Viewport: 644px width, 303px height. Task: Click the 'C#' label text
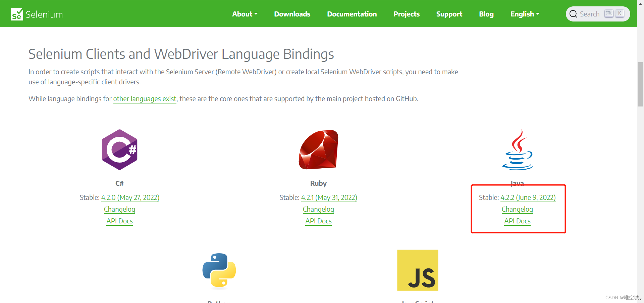pyautogui.click(x=119, y=183)
